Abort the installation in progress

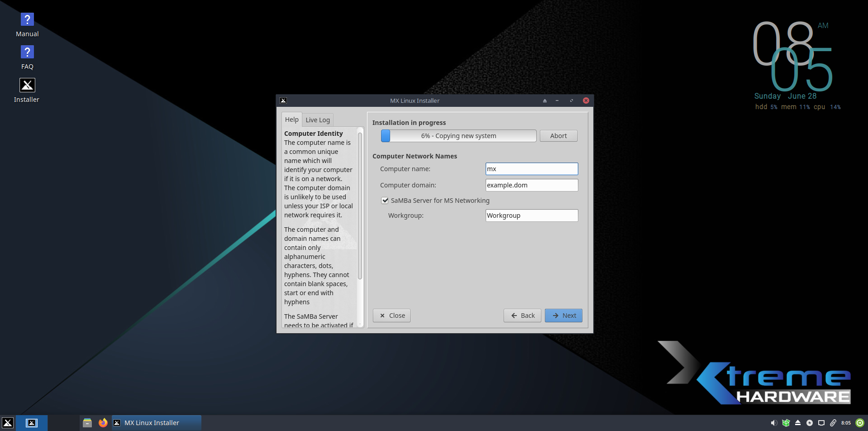point(558,136)
